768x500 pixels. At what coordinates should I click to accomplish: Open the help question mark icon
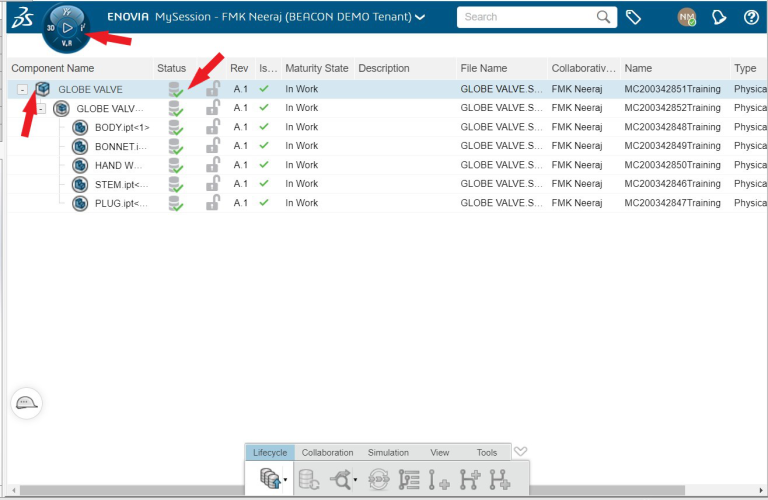pos(751,18)
